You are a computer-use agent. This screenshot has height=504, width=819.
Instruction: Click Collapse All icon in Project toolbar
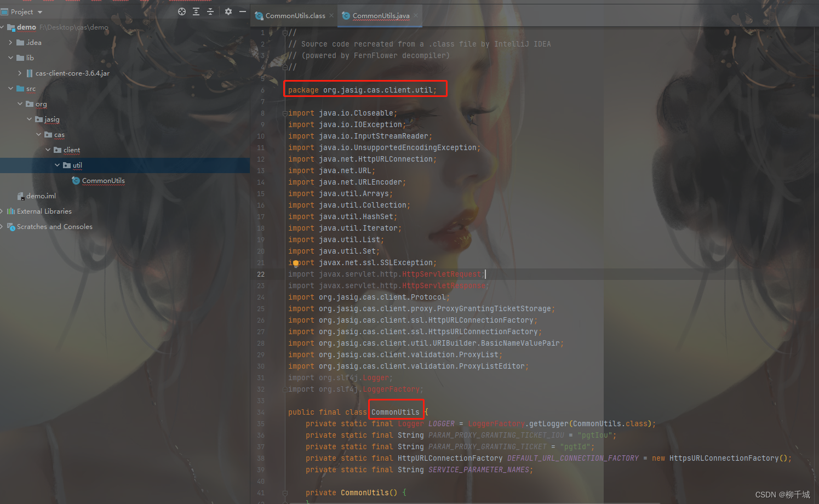pos(210,12)
